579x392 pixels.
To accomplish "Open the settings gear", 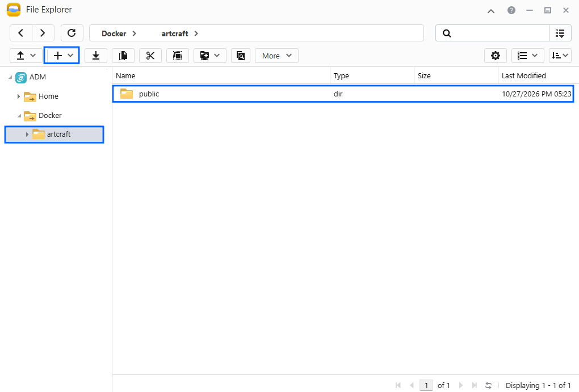I will click(x=496, y=56).
